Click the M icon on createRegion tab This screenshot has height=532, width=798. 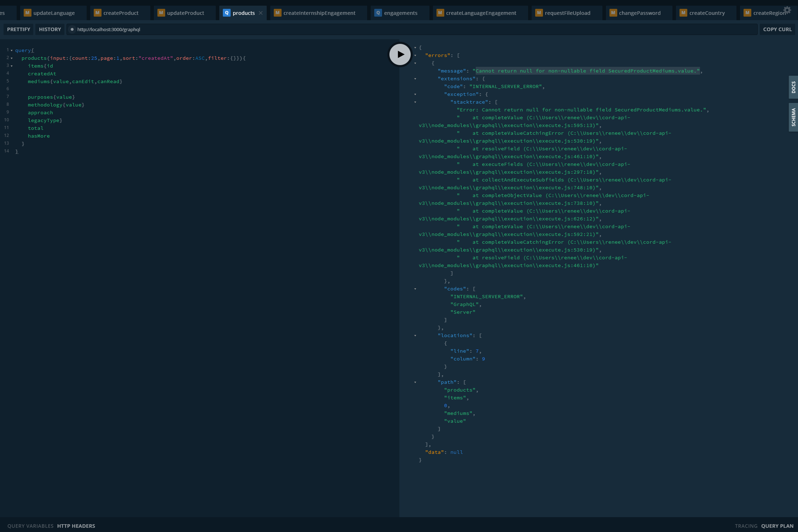point(747,13)
